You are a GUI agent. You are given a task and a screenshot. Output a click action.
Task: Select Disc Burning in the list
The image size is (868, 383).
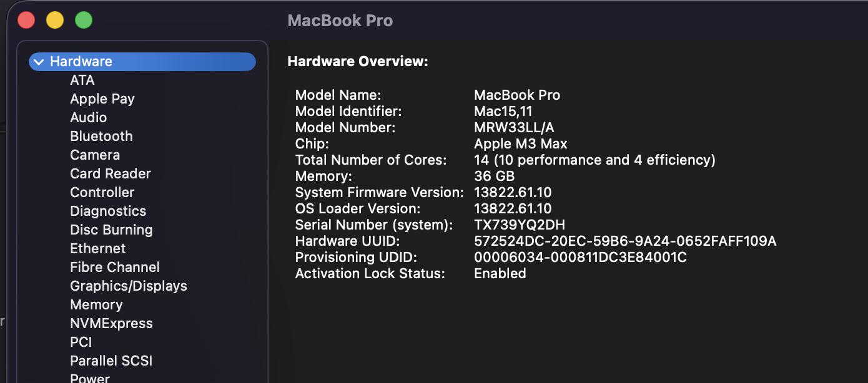click(x=111, y=230)
